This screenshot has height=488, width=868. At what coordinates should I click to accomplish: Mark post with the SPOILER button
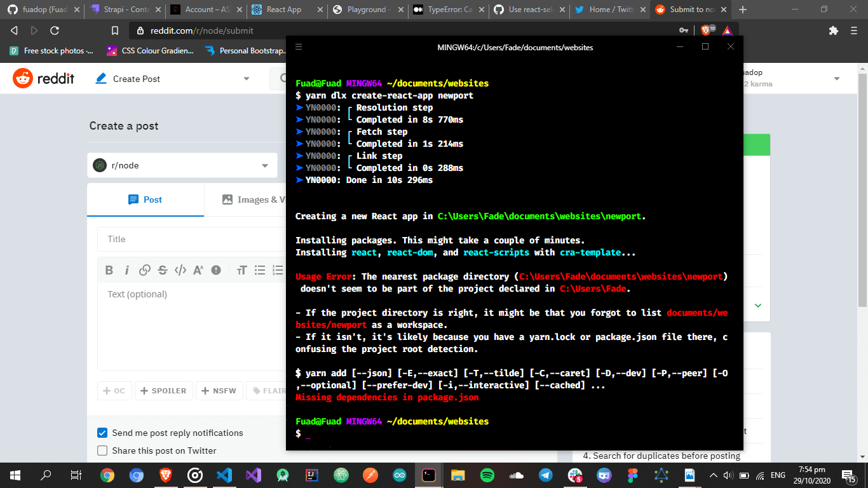click(163, 391)
